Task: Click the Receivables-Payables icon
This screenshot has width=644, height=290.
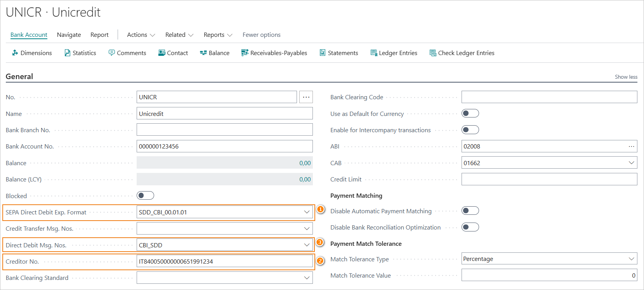Action: pos(245,53)
